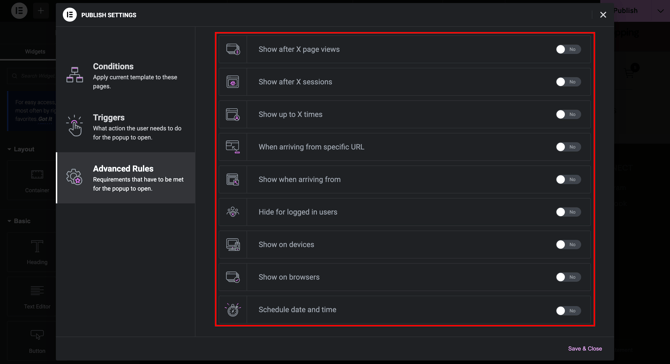
Task: Click the 'Hide for logged in users' icon
Action: [x=233, y=212]
